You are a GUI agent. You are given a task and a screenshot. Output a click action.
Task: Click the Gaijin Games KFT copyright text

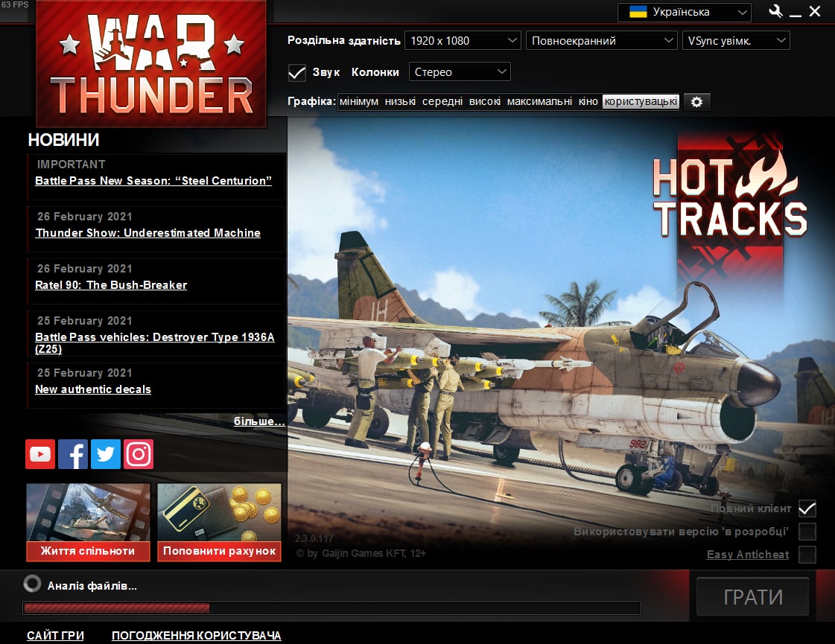click(x=361, y=553)
